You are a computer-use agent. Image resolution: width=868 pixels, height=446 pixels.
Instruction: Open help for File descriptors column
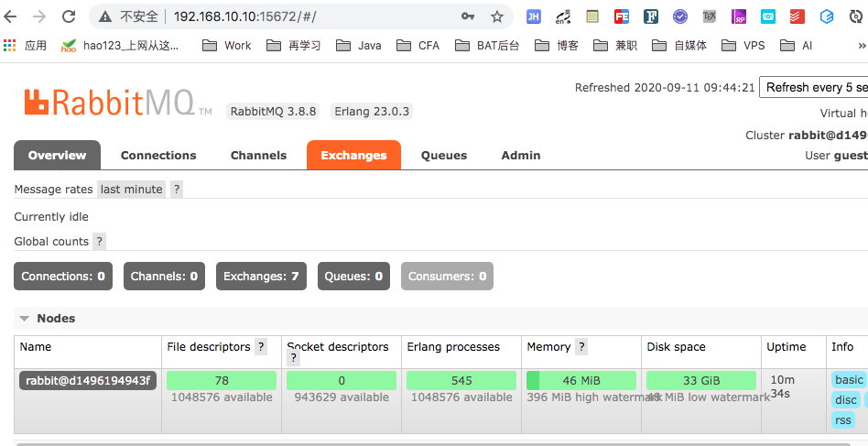pyautogui.click(x=261, y=347)
